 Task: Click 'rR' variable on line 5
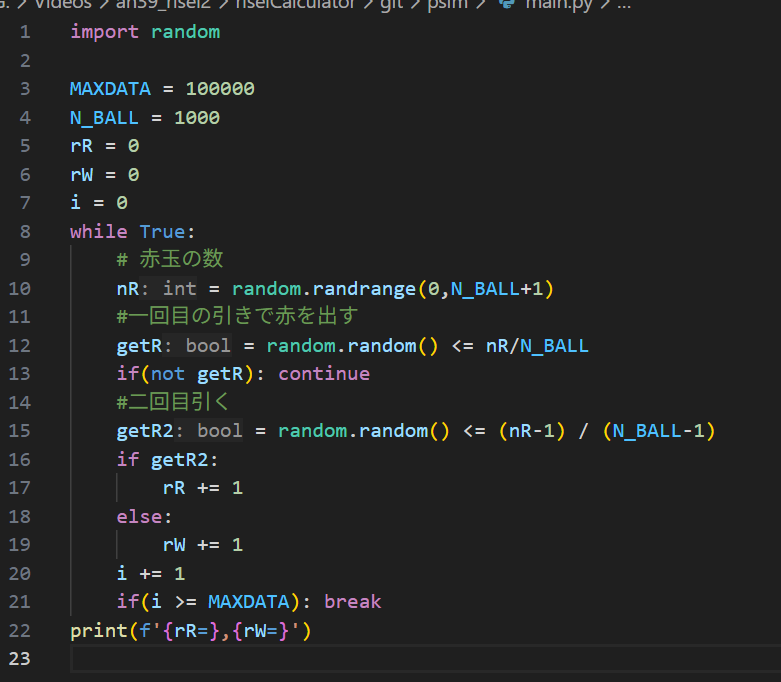tap(81, 146)
